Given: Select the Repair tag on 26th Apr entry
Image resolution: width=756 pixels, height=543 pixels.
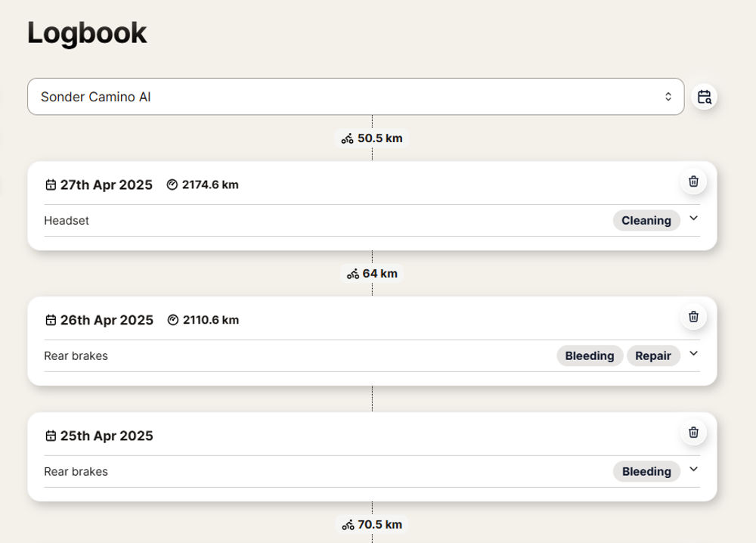Looking at the screenshot, I should coord(653,356).
